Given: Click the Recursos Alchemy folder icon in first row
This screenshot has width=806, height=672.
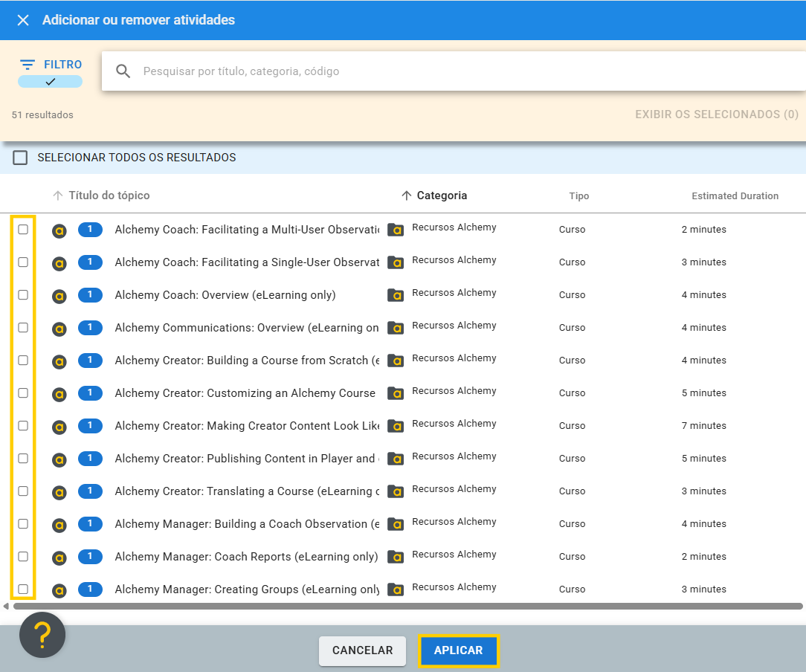Looking at the screenshot, I should (x=396, y=230).
